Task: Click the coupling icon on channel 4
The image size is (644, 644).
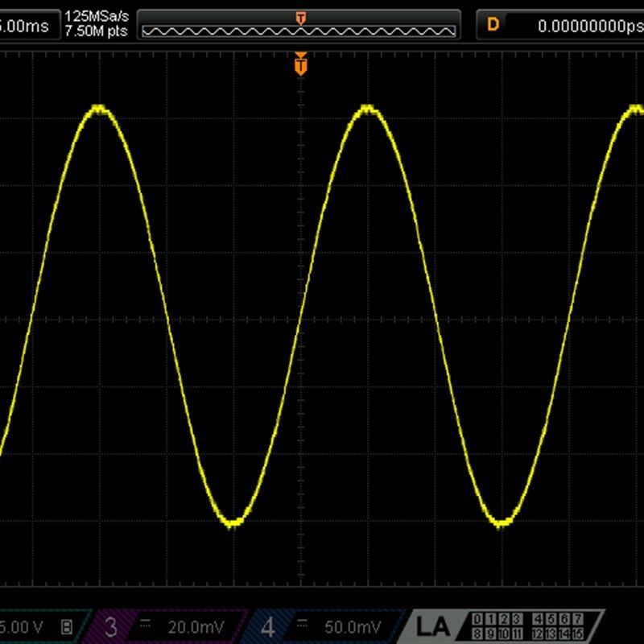Action: [x=303, y=625]
